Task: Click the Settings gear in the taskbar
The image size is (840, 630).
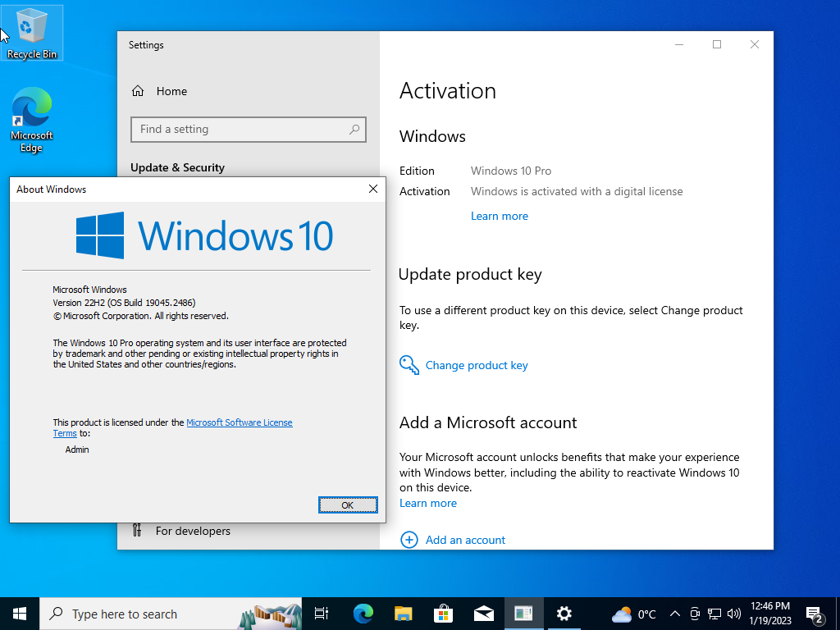Action: click(x=564, y=614)
